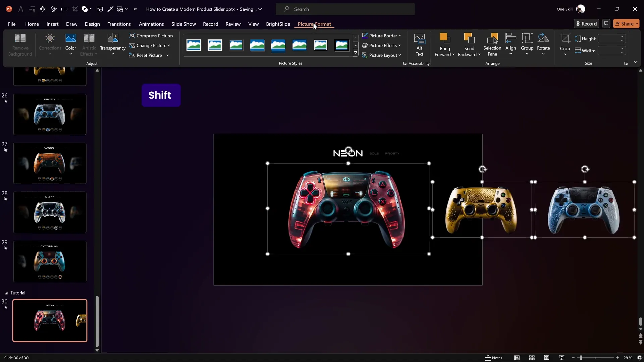The height and width of the screenshot is (362, 644).
Task: Switch to Reading View
Action: (547, 358)
